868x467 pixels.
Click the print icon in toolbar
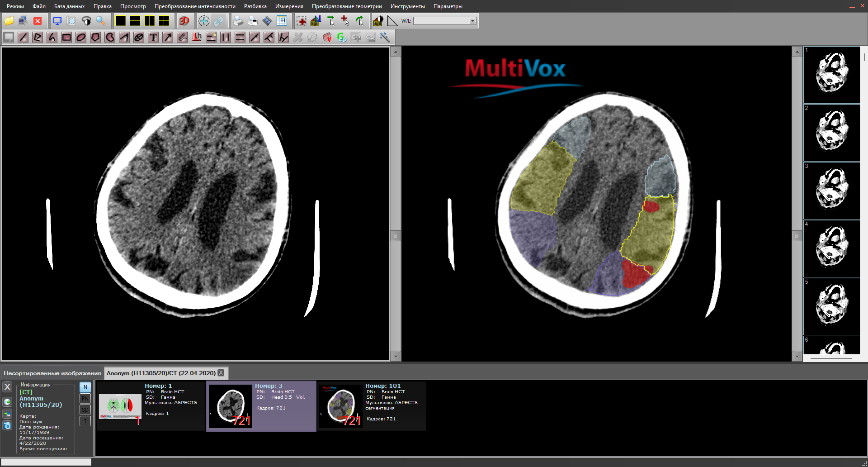[x=238, y=21]
